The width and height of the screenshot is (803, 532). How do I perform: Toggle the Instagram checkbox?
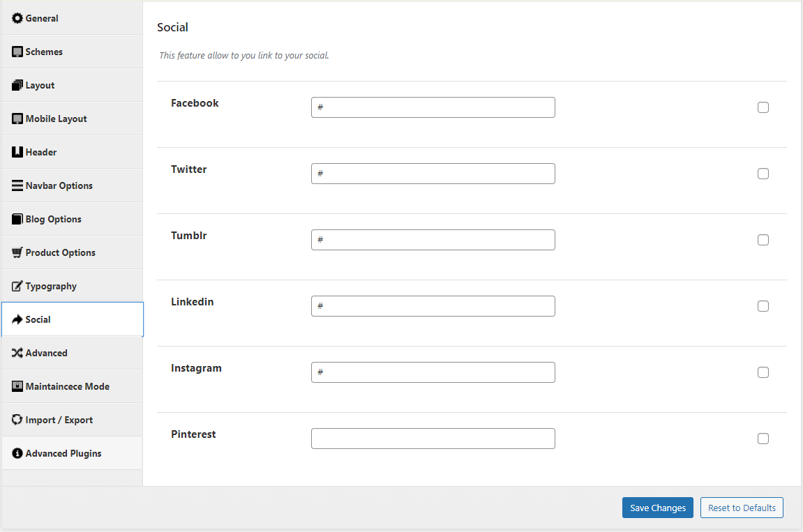click(763, 372)
